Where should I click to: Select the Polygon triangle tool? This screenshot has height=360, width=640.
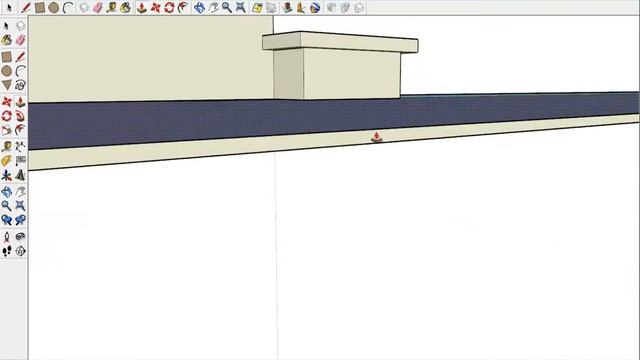click(6, 85)
